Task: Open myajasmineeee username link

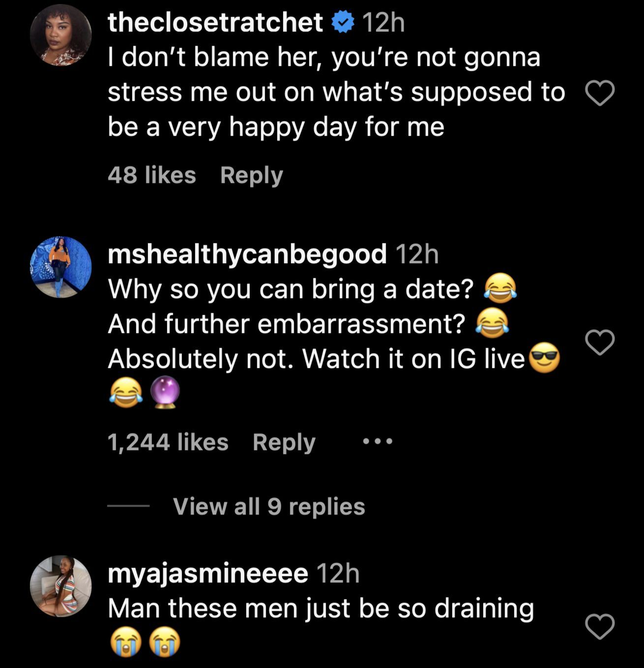Action: [x=207, y=574]
